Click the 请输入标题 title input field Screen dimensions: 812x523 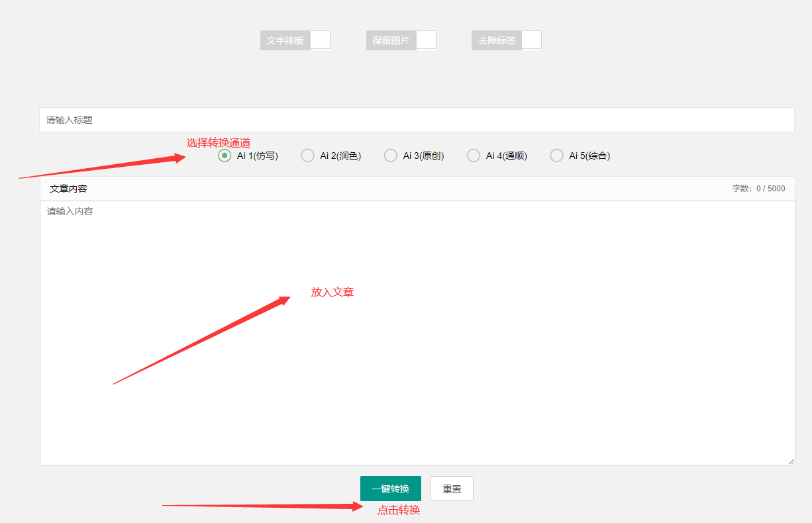[x=417, y=120]
